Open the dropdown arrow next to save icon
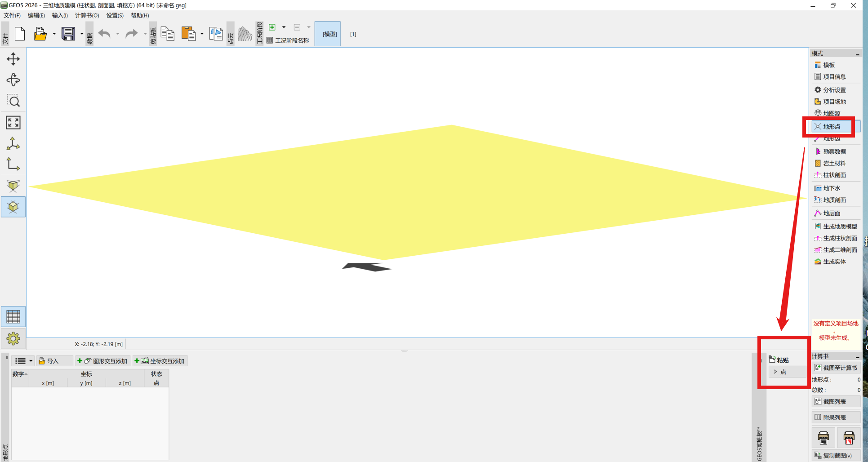Viewport: 868px width, 462px height. [82, 34]
